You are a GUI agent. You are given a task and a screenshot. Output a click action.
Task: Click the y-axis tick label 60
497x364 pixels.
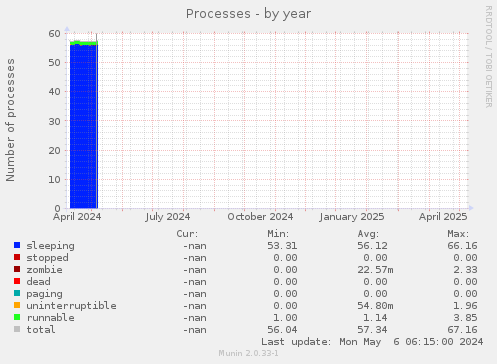pos(55,34)
